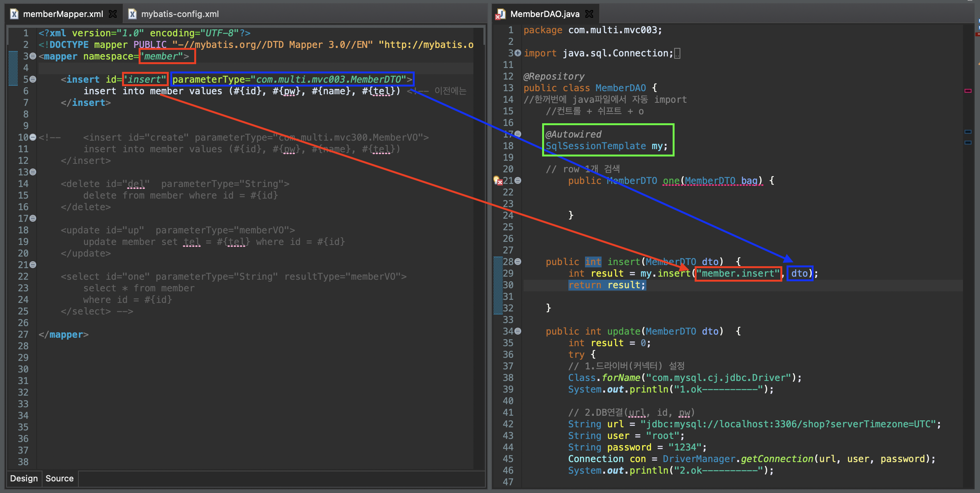This screenshot has width=980, height=493.
Task: Fold the Autowired field at line 17
Action: [518, 134]
